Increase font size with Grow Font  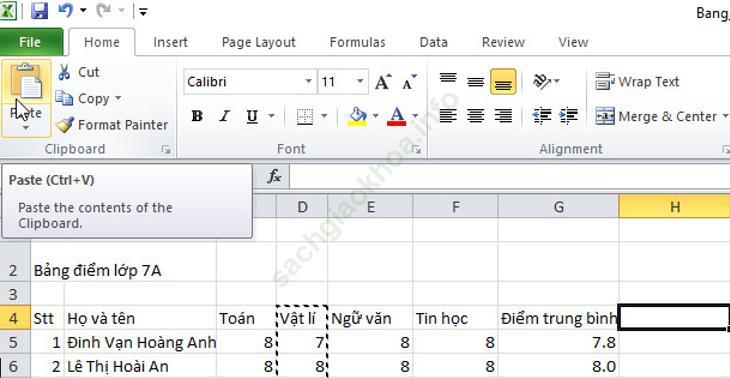(383, 82)
